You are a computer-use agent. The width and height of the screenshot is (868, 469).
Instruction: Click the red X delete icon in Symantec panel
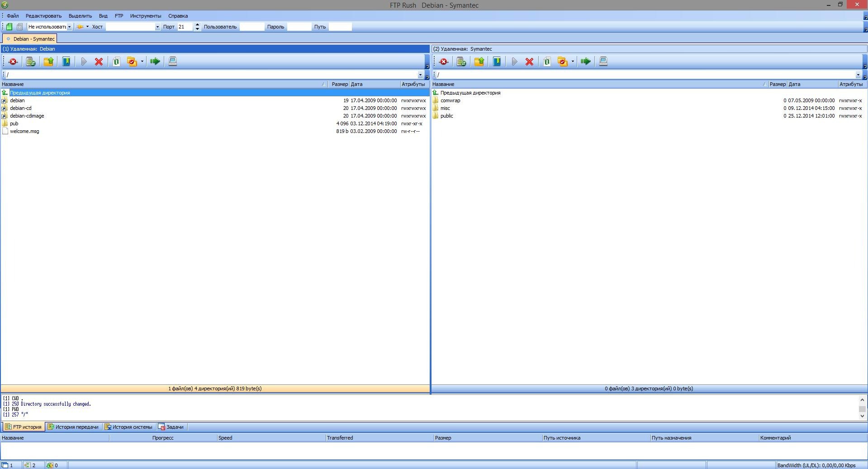tap(529, 62)
